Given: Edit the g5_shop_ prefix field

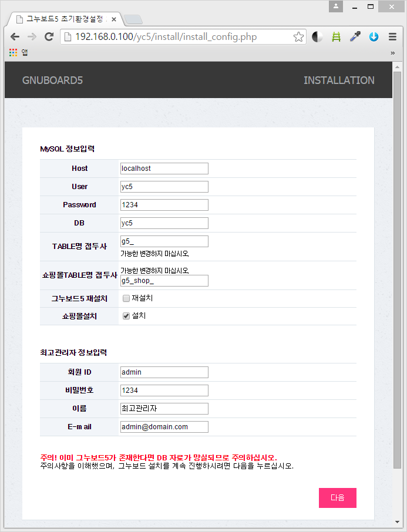Looking at the screenshot, I should click(x=164, y=281).
